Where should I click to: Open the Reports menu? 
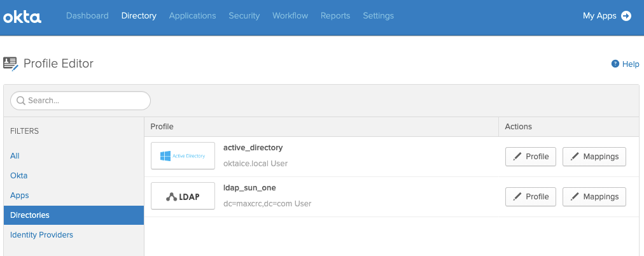tap(335, 16)
